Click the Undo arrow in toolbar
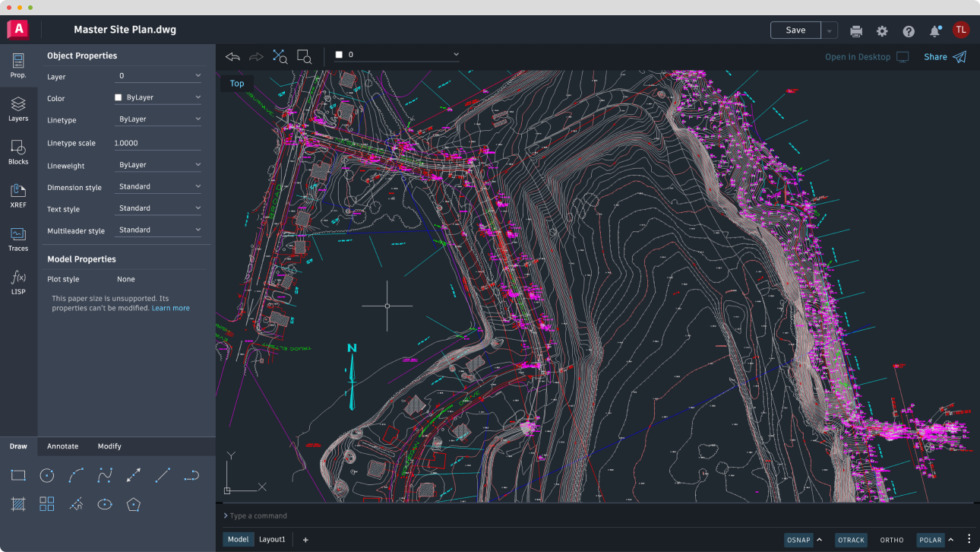 coord(232,56)
